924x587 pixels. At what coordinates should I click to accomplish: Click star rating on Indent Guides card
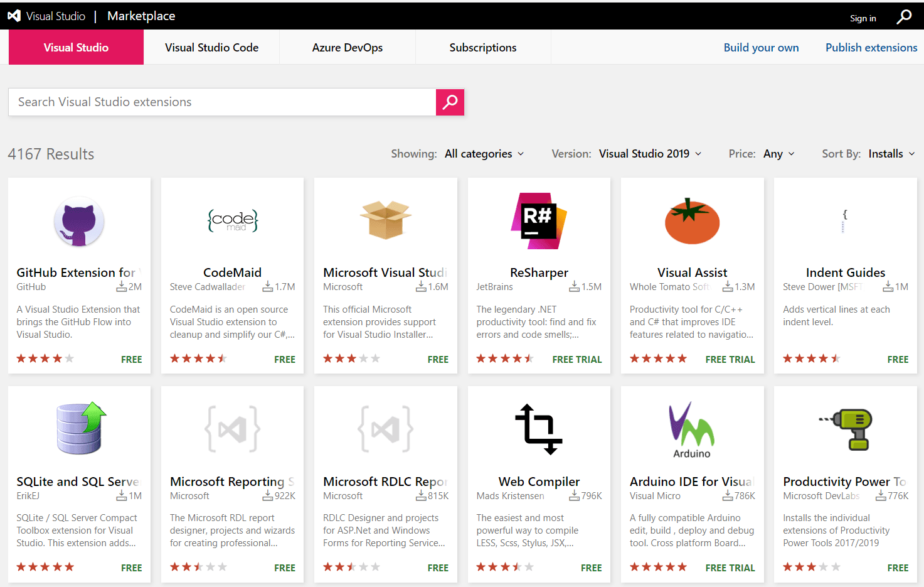pos(812,358)
